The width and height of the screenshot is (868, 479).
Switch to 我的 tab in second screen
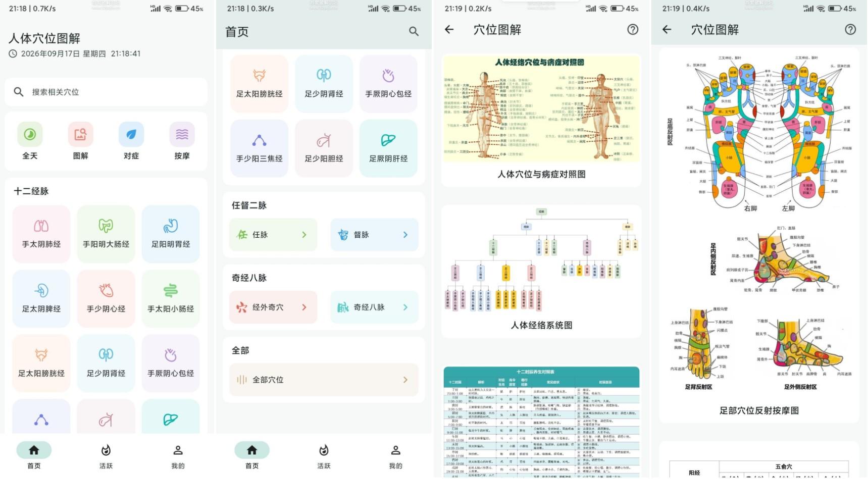point(396,456)
